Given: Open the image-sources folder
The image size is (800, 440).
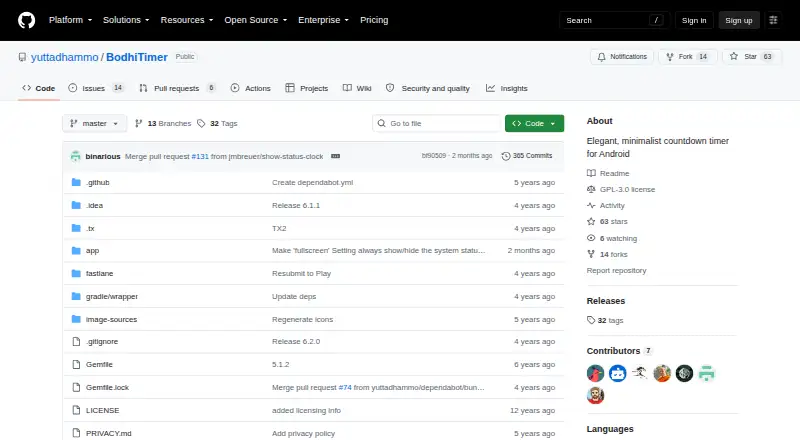Looking at the screenshot, I should pos(111,320).
